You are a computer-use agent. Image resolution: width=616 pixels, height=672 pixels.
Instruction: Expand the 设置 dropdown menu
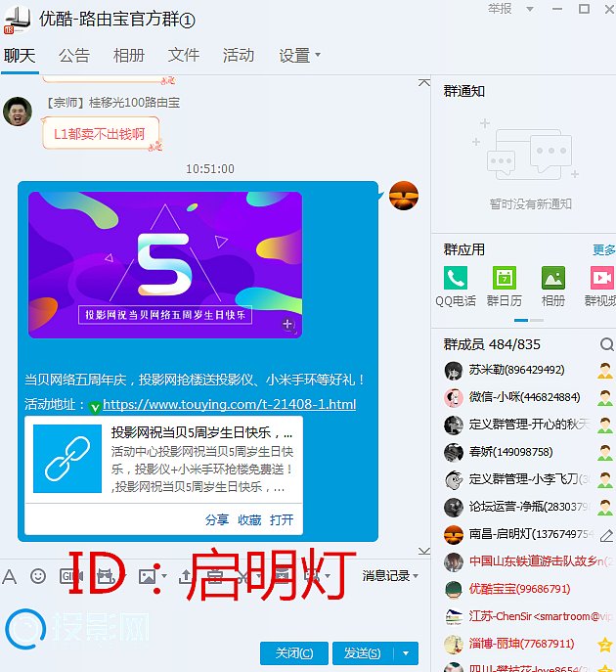(299, 56)
